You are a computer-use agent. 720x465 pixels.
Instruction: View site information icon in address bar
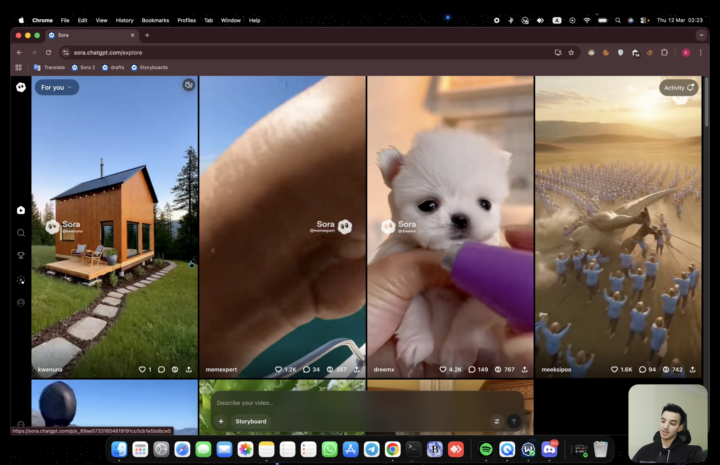pos(66,52)
